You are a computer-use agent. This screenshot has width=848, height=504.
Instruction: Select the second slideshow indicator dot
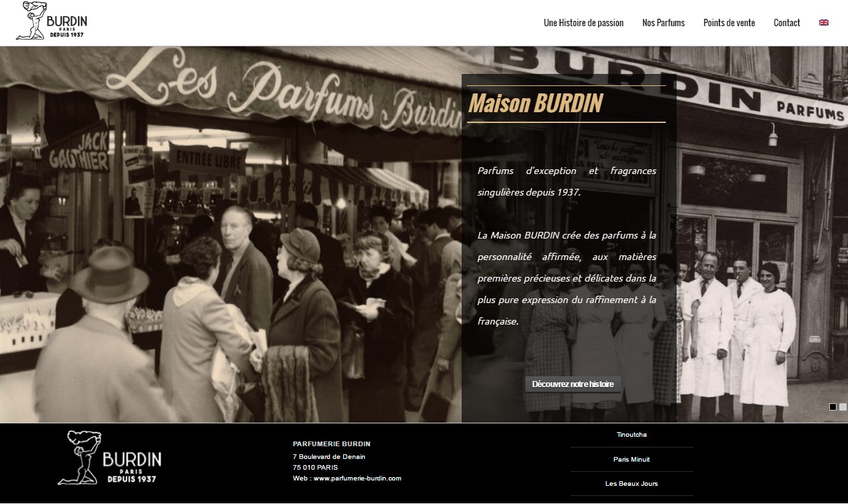click(843, 407)
